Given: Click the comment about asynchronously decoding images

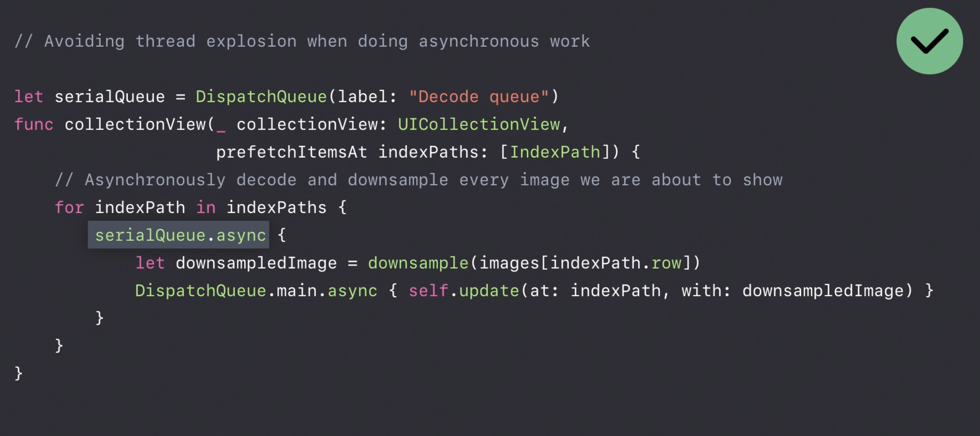Looking at the screenshot, I should point(418,180).
